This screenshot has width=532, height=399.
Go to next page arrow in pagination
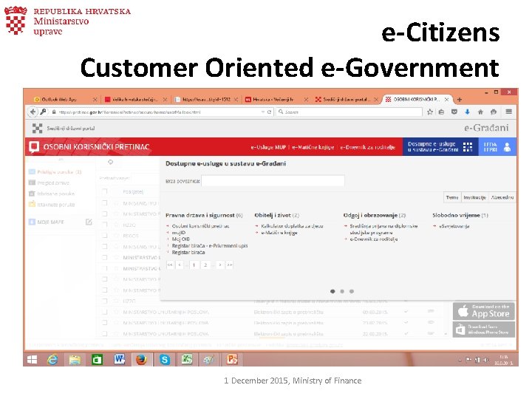[x=220, y=265]
